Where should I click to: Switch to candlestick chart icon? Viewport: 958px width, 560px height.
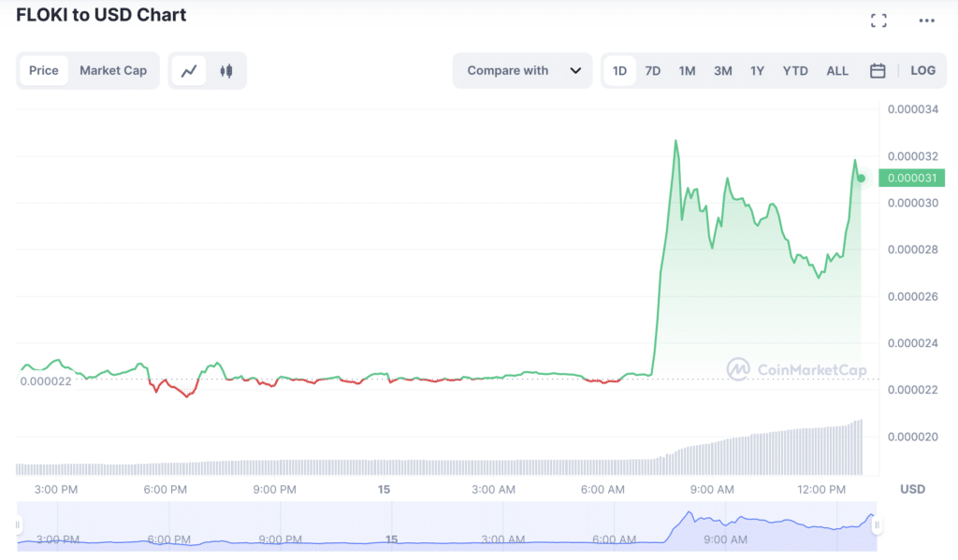pyautogui.click(x=226, y=71)
